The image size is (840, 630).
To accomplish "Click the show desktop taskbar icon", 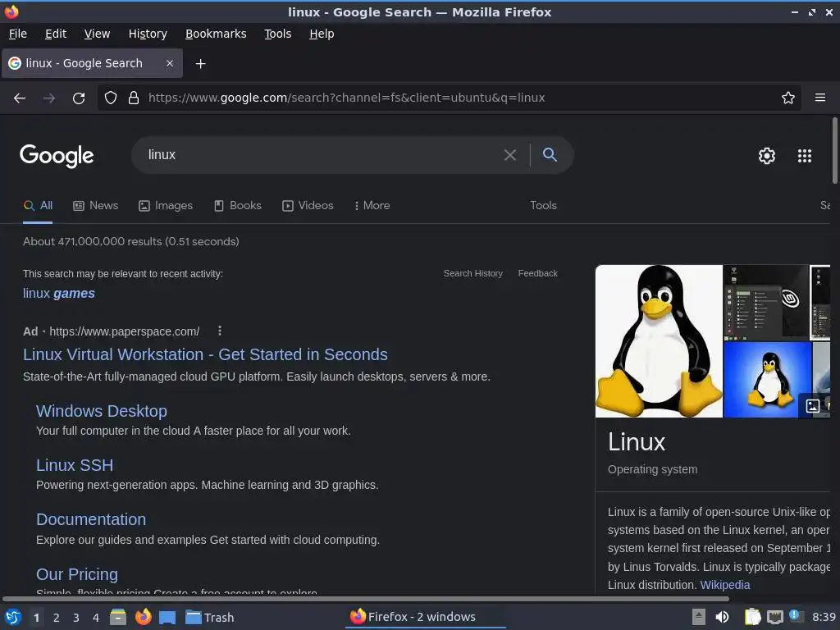I will point(167,618).
